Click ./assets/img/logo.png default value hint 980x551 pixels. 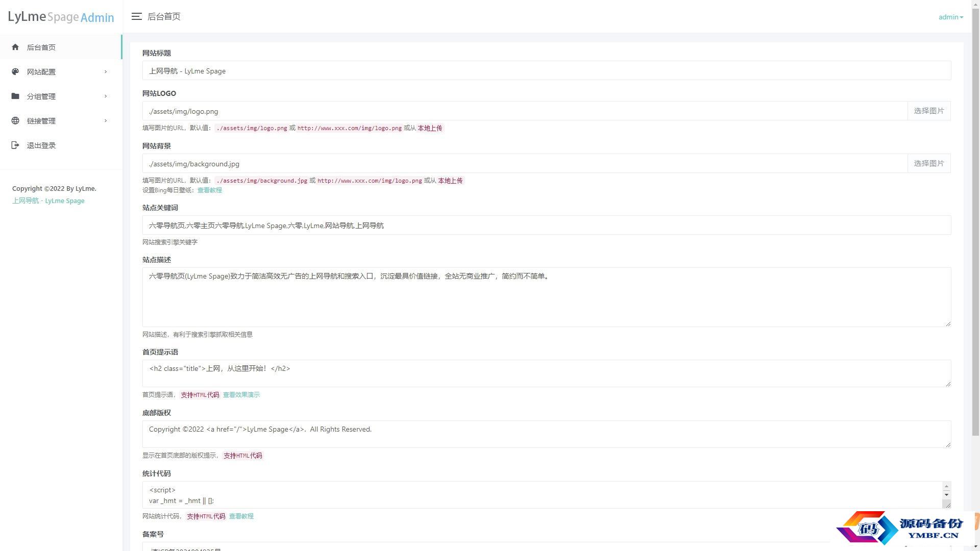click(x=252, y=128)
